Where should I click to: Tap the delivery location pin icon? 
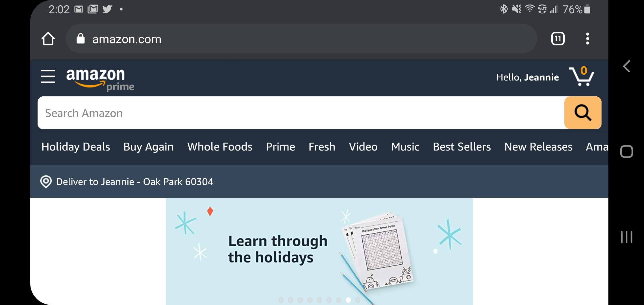click(46, 182)
